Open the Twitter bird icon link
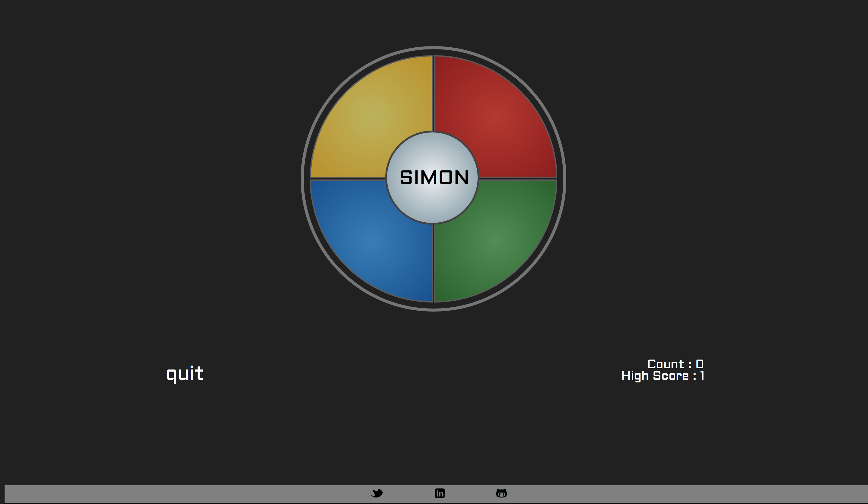The width and height of the screenshot is (868, 504). click(377, 493)
